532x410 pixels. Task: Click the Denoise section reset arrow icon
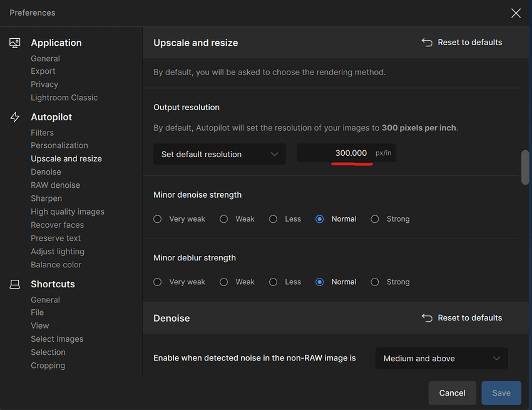[x=427, y=318]
